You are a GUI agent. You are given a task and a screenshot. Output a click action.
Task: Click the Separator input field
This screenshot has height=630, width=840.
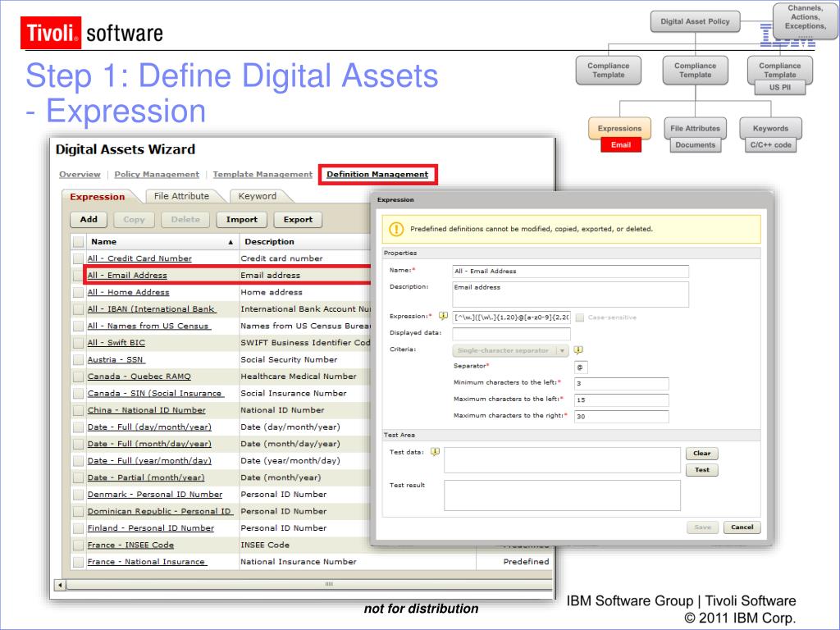coord(581,367)
